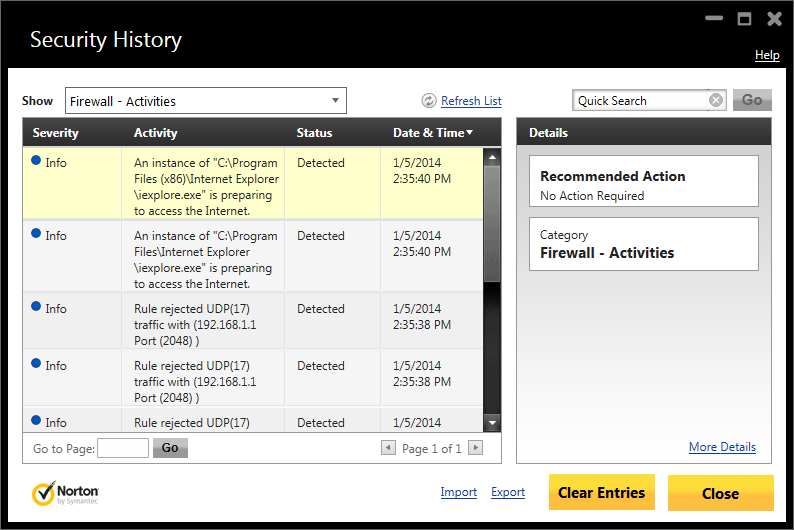Click the yellow Close button

pos(721,493)
